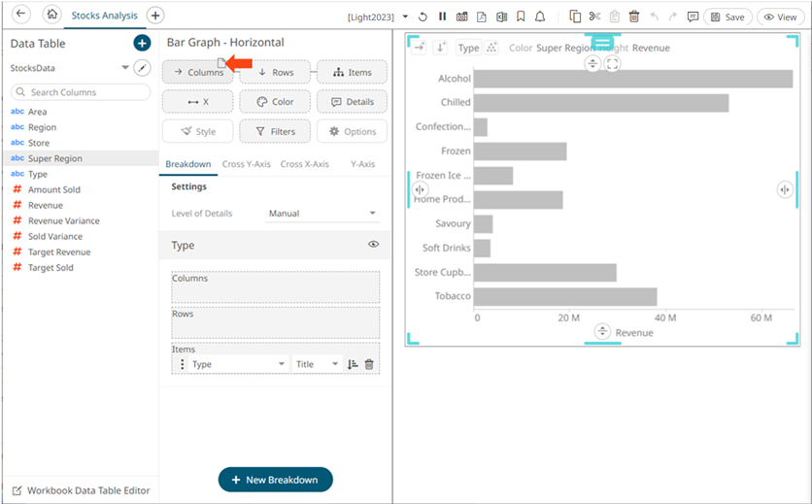Open alerts via the bell icon

pos(540,17)
